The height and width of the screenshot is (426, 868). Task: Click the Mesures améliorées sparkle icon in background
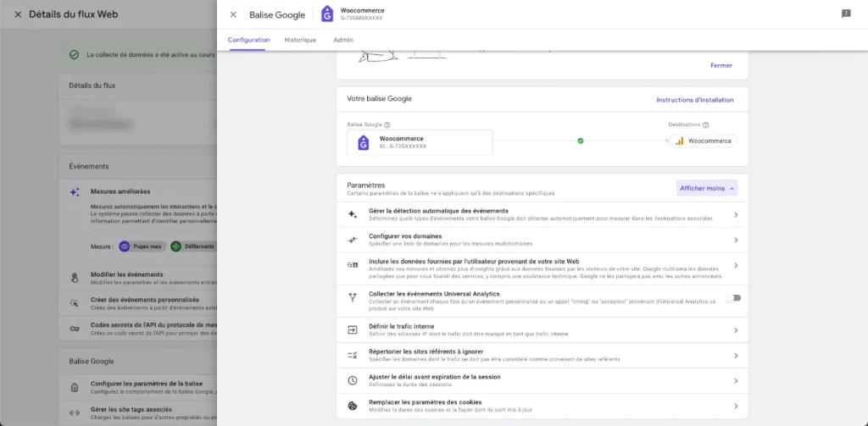[x=75, y=192]
